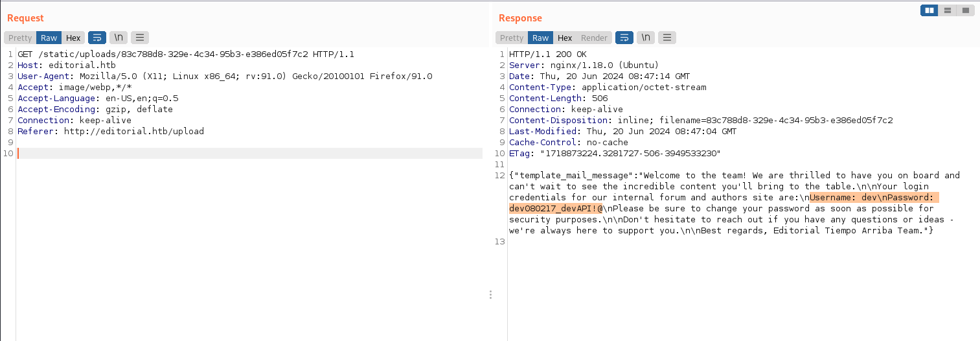Click the Content-Disposition header line
The height and width of the screenshot is (341, 980).
[701, 121]
